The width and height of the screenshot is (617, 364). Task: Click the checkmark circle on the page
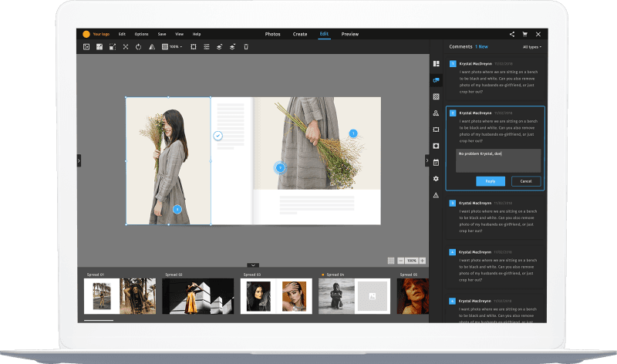tap(218, 136)
